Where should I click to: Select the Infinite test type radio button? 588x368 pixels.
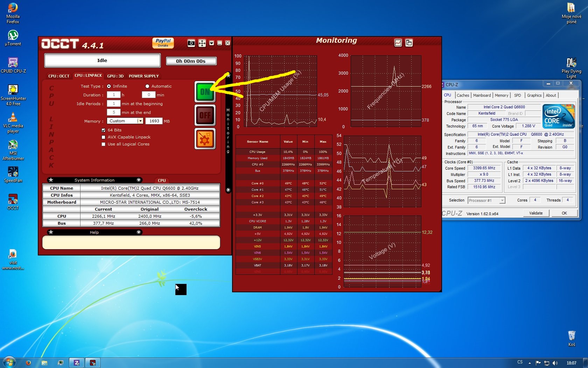point(109,86)
